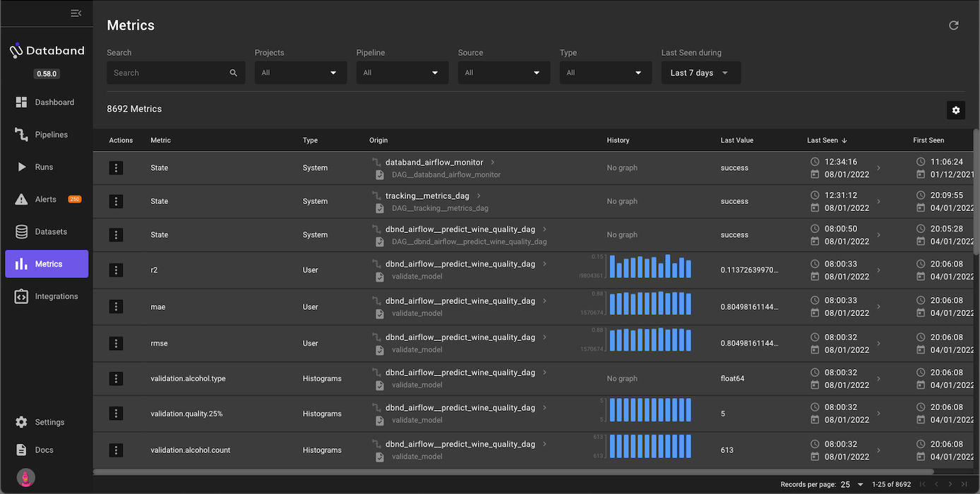
Task: Open Alerts section in sidebar
Action: [47, 200]
